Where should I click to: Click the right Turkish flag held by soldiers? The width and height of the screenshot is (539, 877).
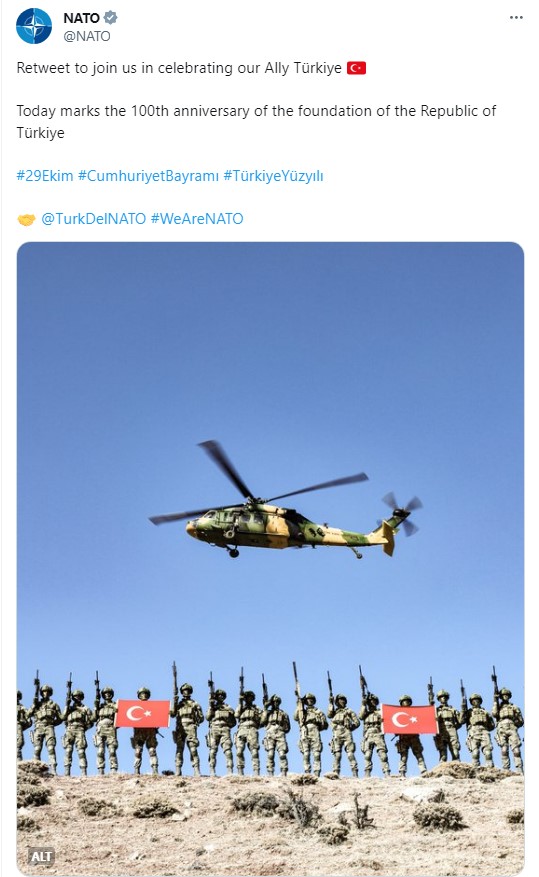410,719
